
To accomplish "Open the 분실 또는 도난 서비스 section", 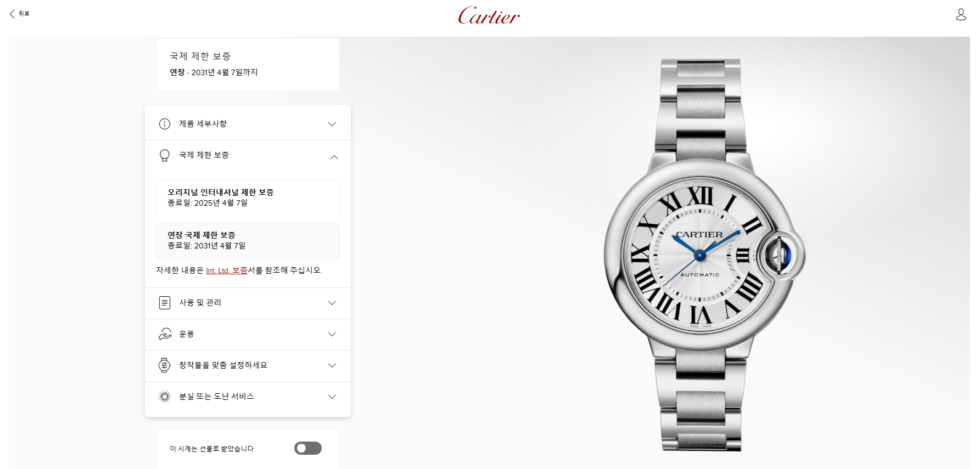I will [248, 397].
